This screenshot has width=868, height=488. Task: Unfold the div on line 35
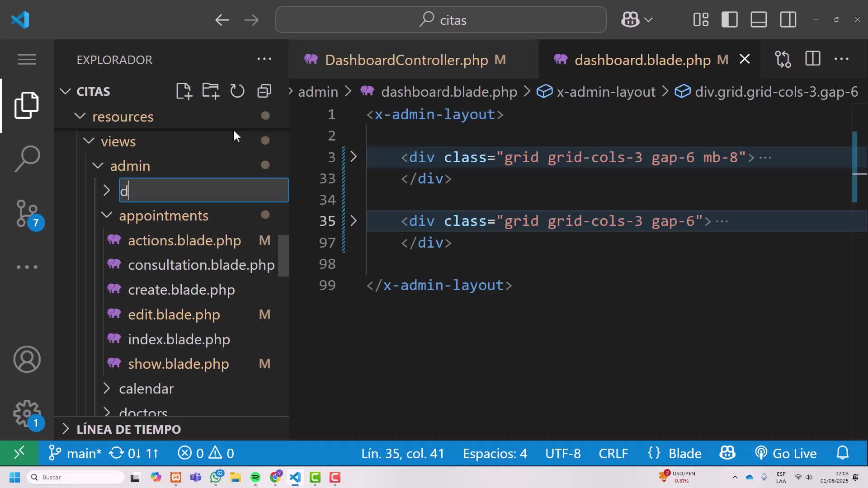pos(354,221)
